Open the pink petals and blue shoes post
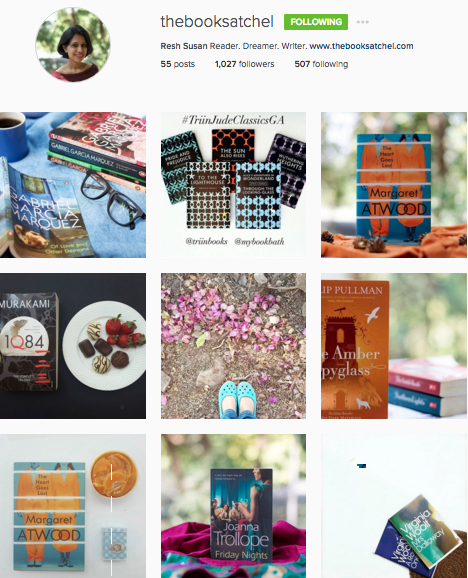This screenshot has height=578, width=468. pos(233,346)
